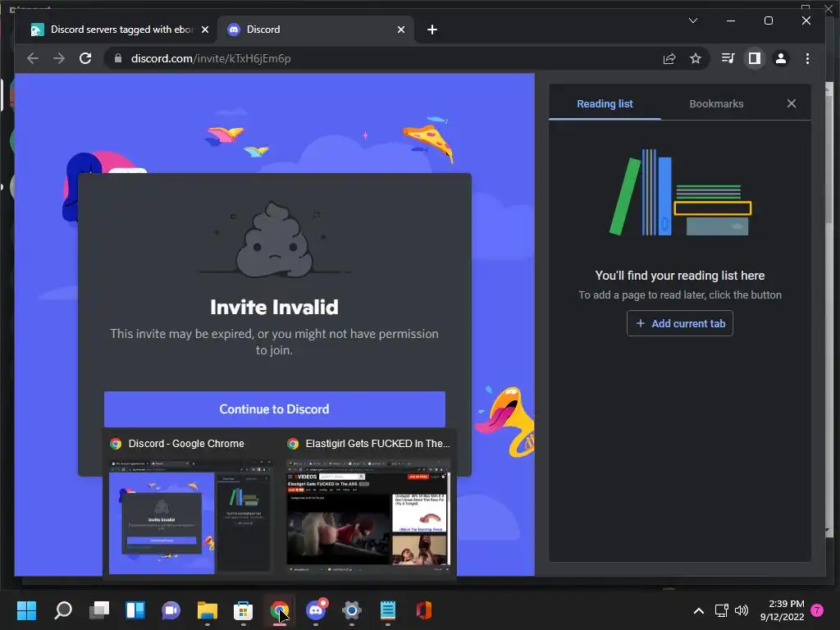Click the volume speaker icon

[x=742, y=610]
